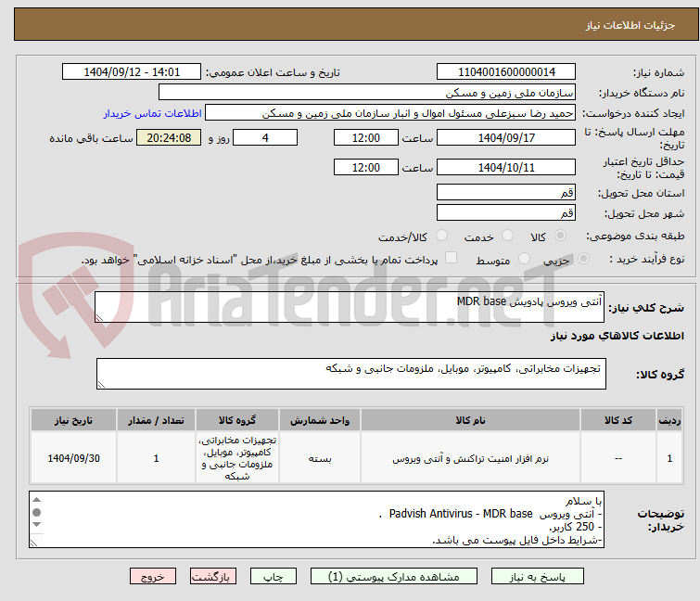Select the کالا/خدمت radio button
The width and height of the screenshot is (700, 601).
[x=441, y=236]
